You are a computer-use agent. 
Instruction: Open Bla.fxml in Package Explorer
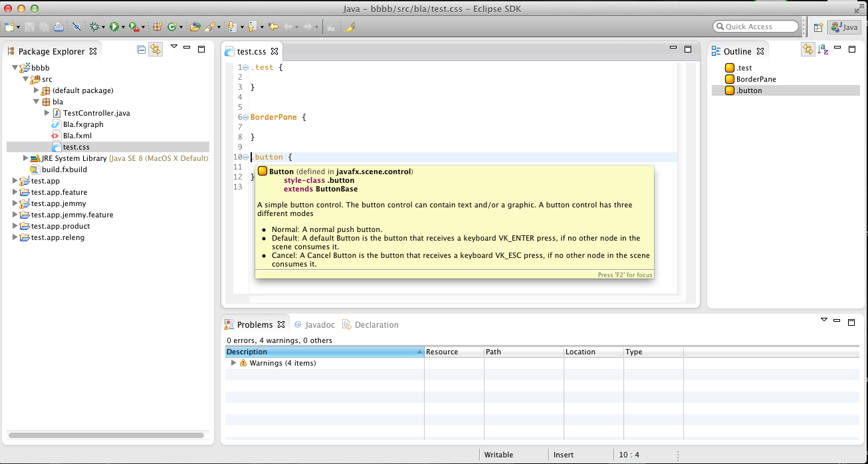pyautogui.click(x=77, y=136)
